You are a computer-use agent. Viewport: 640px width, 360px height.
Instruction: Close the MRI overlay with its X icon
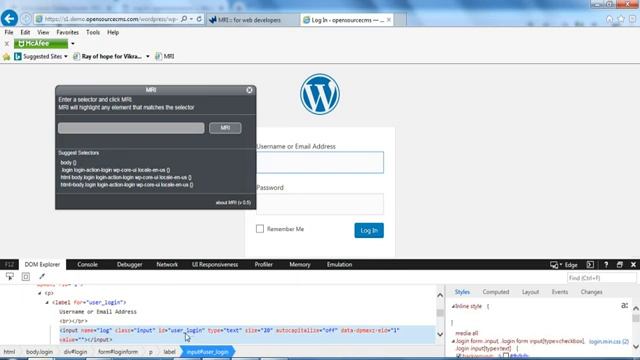(249, 90)
